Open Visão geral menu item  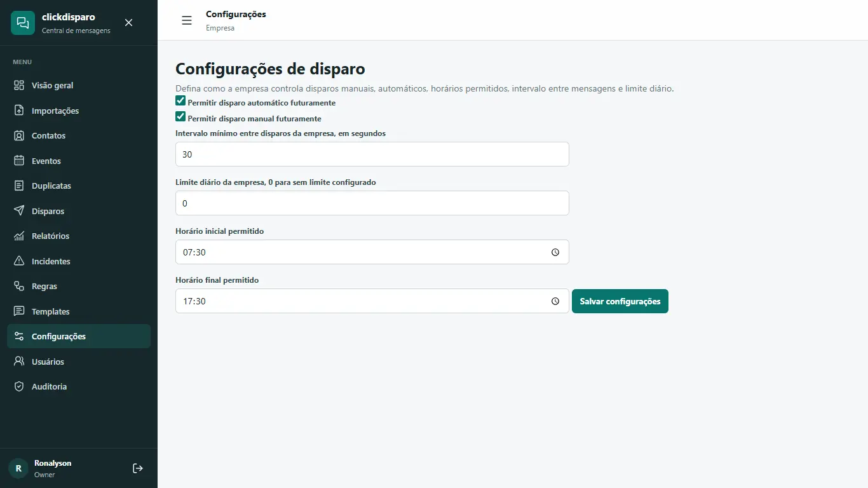79,85
